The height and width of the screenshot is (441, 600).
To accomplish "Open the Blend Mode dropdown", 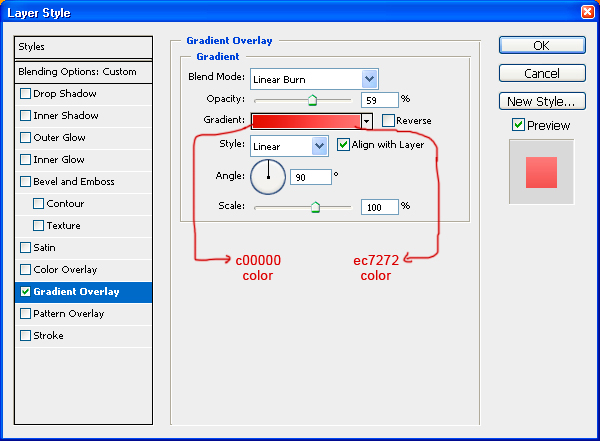I will tap(314, 79).
